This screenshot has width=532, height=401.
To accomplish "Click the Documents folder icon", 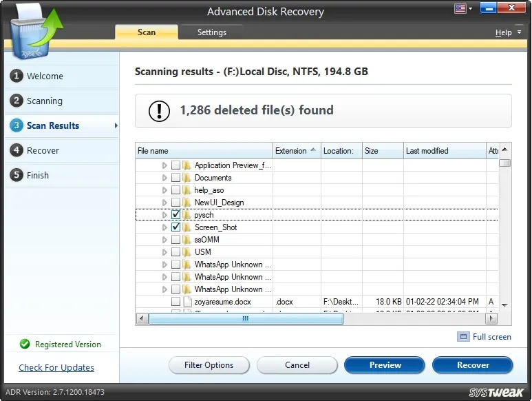I will click(x=187, y=178).
